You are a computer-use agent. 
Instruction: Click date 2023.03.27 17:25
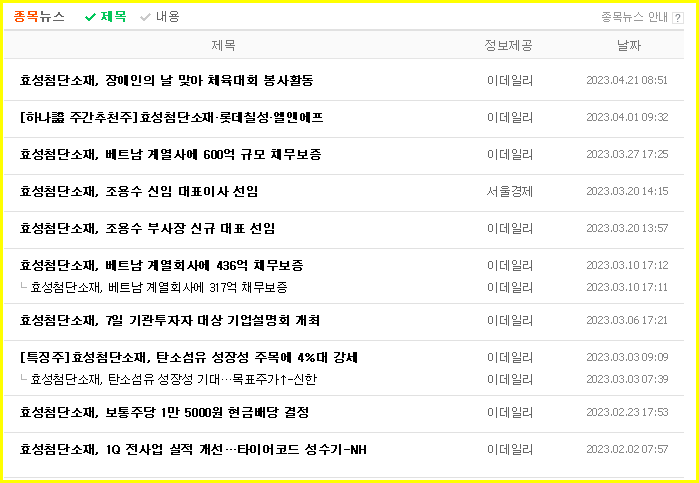coord(627,154)
